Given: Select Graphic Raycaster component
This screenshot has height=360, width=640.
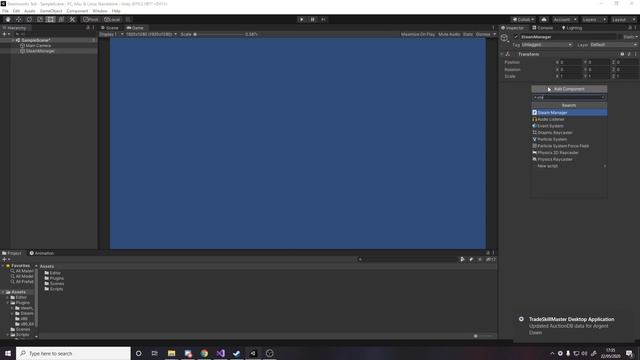Looking at the screenshot, I should [569, 132].
